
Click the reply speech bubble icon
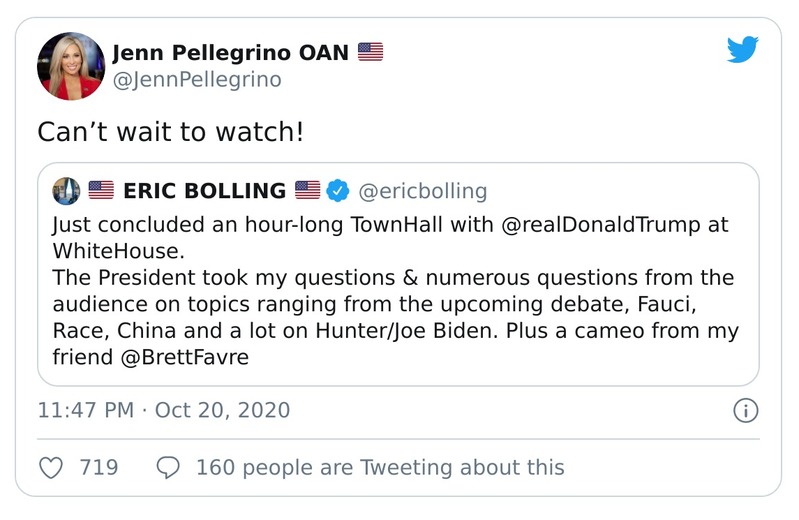point(169,467)
